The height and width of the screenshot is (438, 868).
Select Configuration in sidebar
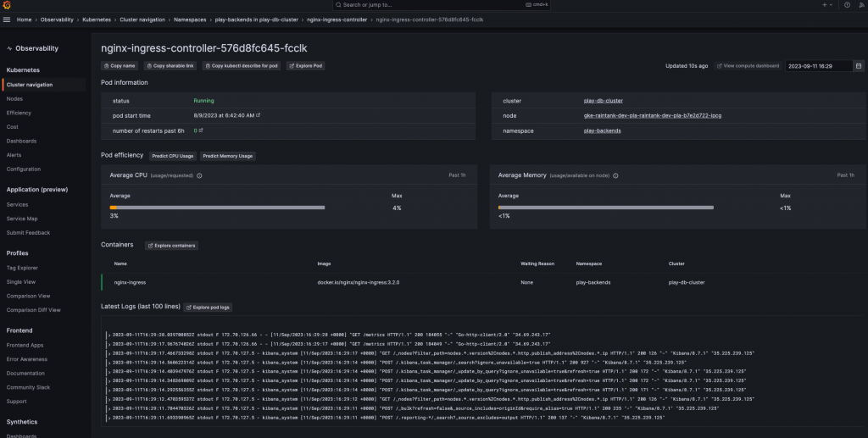pyautogui.click(x=23, y=169)
